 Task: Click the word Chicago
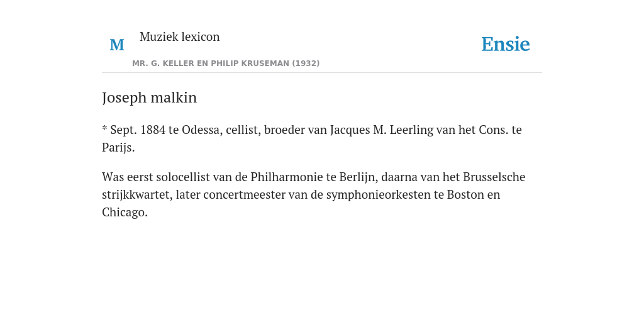click(x=125, y=213)
